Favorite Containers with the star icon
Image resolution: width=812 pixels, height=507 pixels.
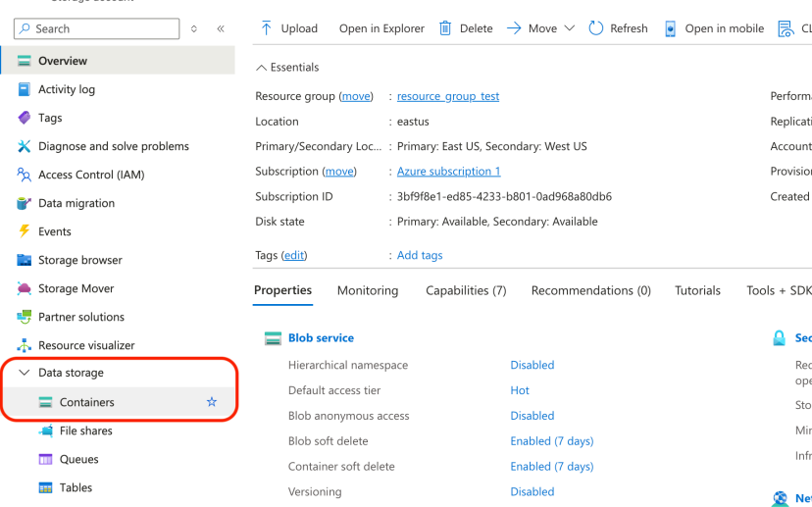(211, 402)
